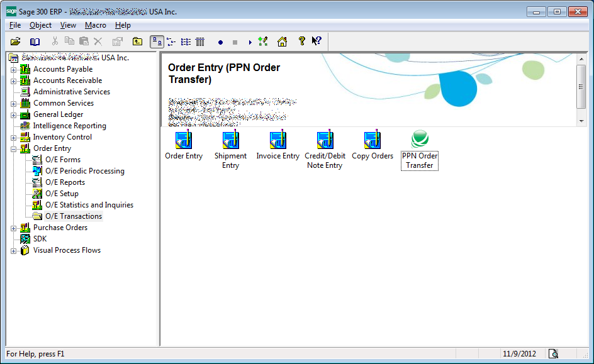Viewport: 594px width, 364px height.
Task: Select the O/E Reports folder
Action: point(65,182)
